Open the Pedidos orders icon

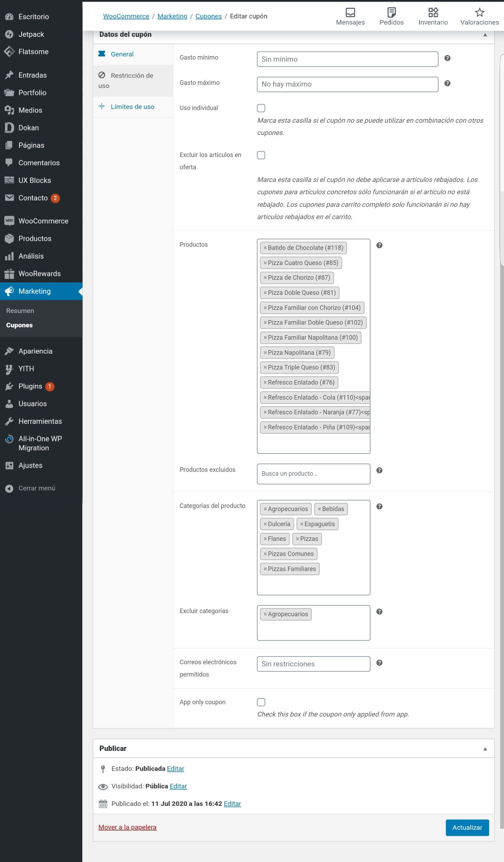point(392,16)
